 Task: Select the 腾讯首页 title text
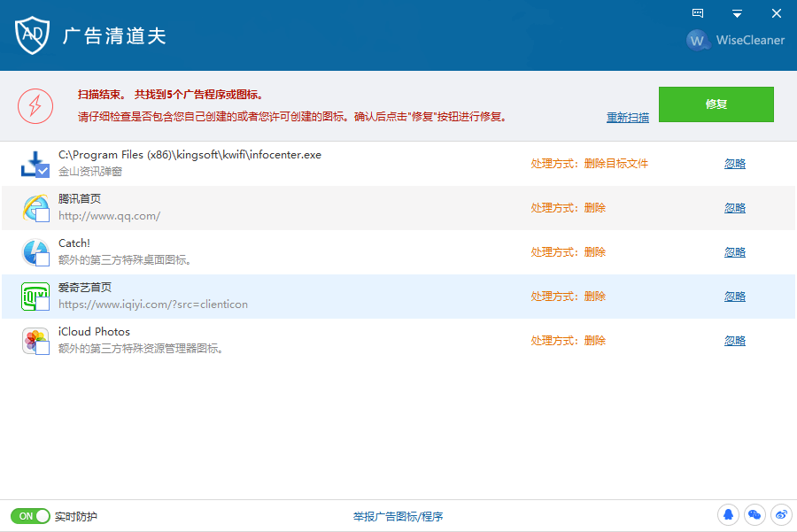[x=80, y=198]
